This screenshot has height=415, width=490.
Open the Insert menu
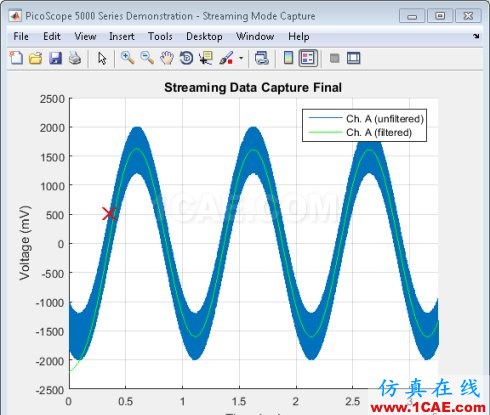click(x=122, y=36)
